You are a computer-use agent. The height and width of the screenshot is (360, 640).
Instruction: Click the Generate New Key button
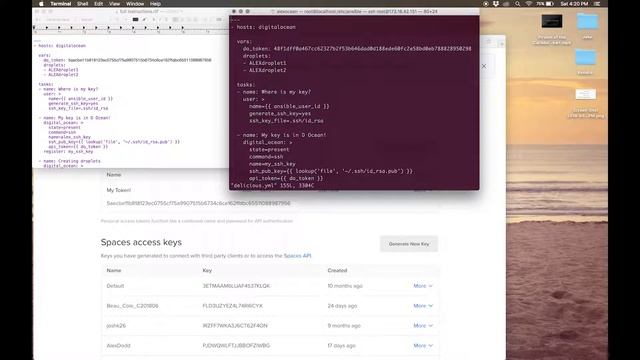409,244
